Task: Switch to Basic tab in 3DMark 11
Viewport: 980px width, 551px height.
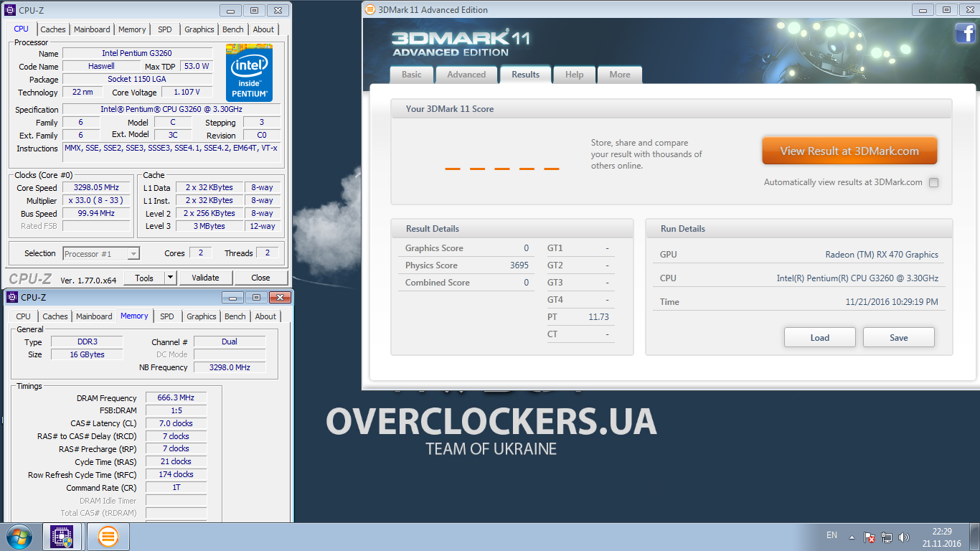Action: point(412,75)
